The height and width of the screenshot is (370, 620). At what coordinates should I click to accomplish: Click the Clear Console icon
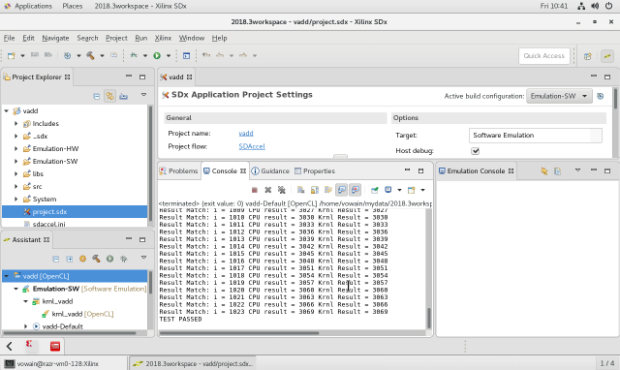point(301,190)
